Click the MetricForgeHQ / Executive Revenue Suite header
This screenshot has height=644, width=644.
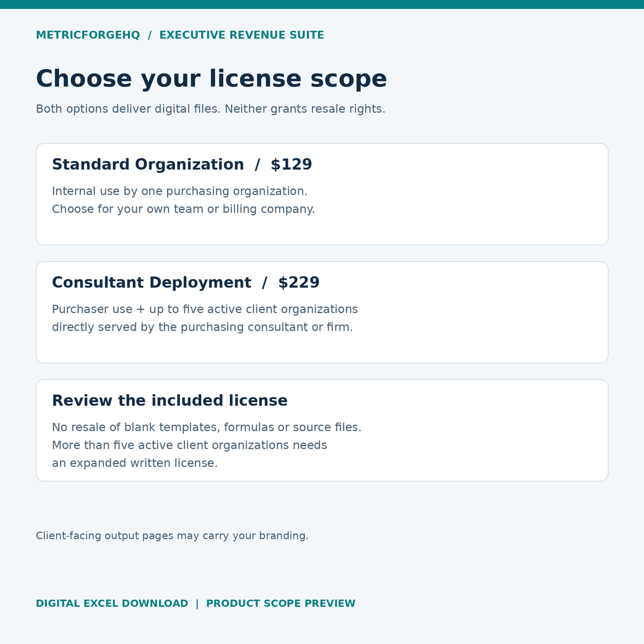click(180, 35)
